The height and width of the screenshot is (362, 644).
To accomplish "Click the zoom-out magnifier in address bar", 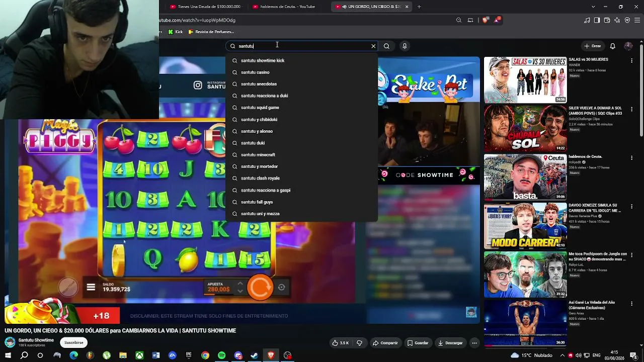I will tap(459, 20).
